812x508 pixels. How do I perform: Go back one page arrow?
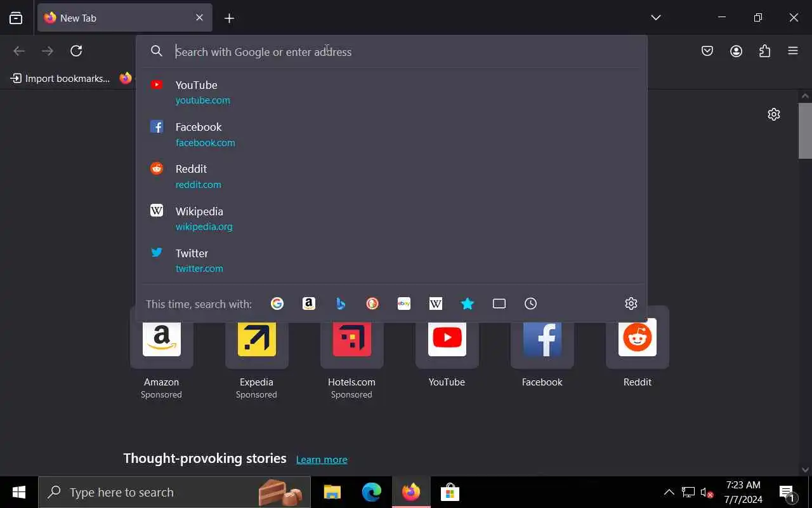point(19,51)
